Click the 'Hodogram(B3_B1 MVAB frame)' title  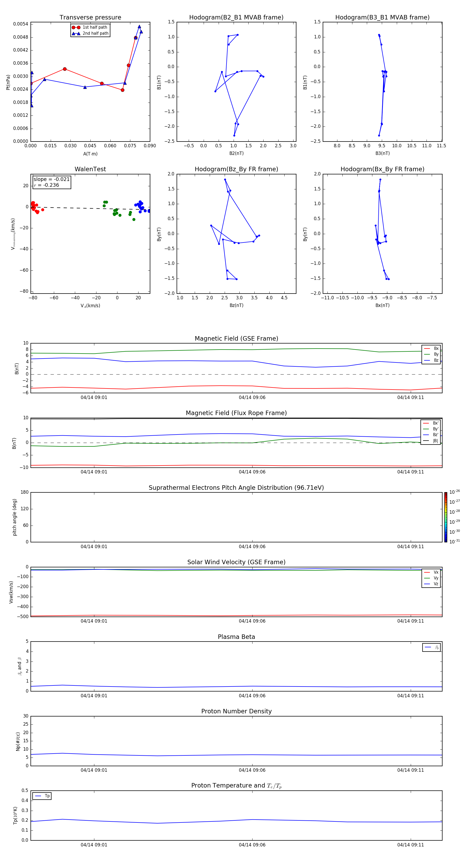coord(382,18)
